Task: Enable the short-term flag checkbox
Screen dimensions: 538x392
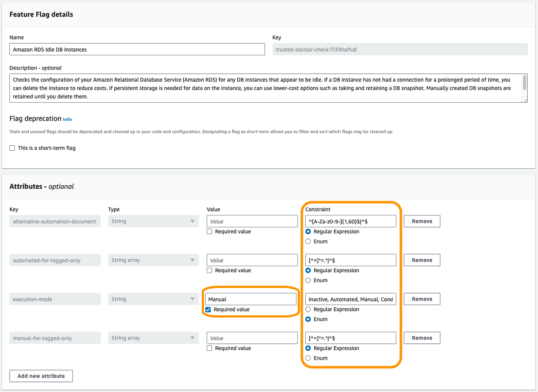Action: coord(12,148)
